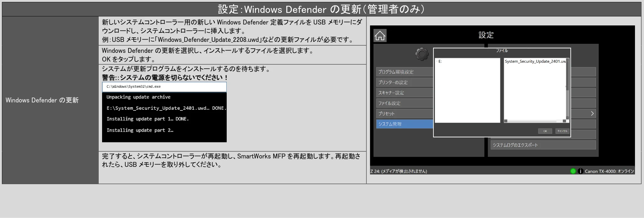644x218 pixels.
Task: Click 'Installing update part 1... DONE.' line
Action: (148, 119)
